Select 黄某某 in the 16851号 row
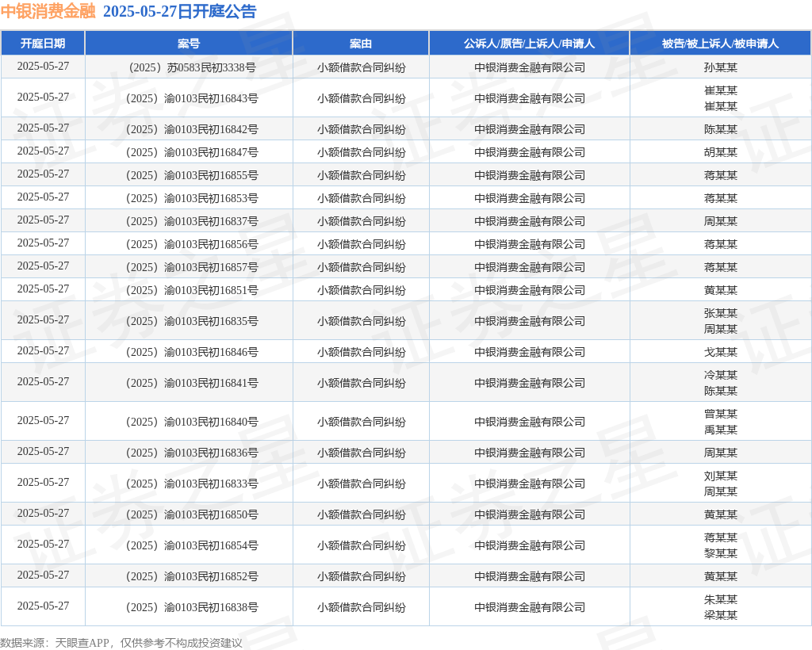 point(720,290)
